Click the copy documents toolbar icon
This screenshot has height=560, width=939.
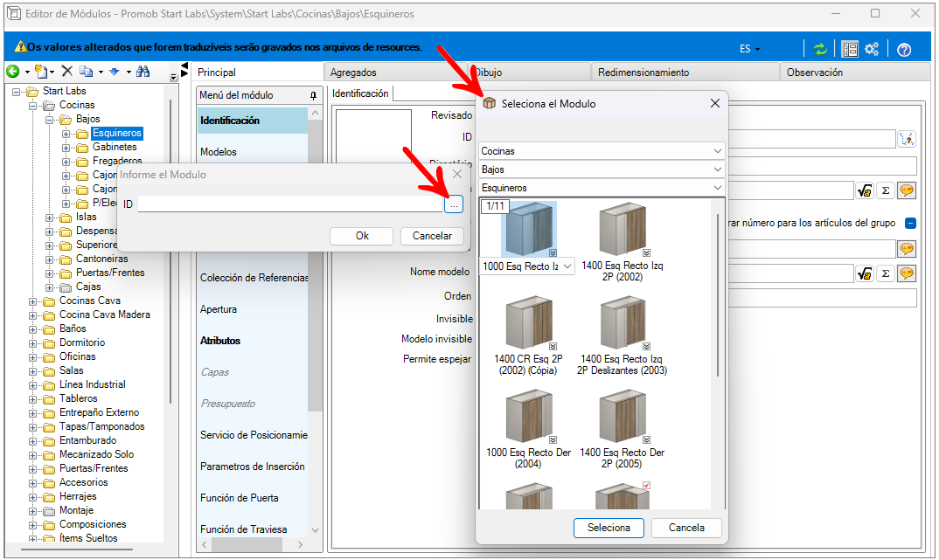click(86, 72)
